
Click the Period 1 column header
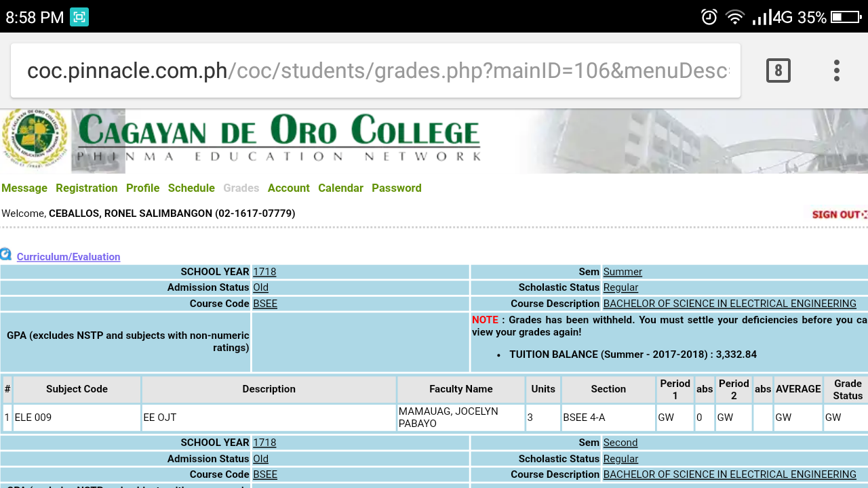(x=675, y=389)
